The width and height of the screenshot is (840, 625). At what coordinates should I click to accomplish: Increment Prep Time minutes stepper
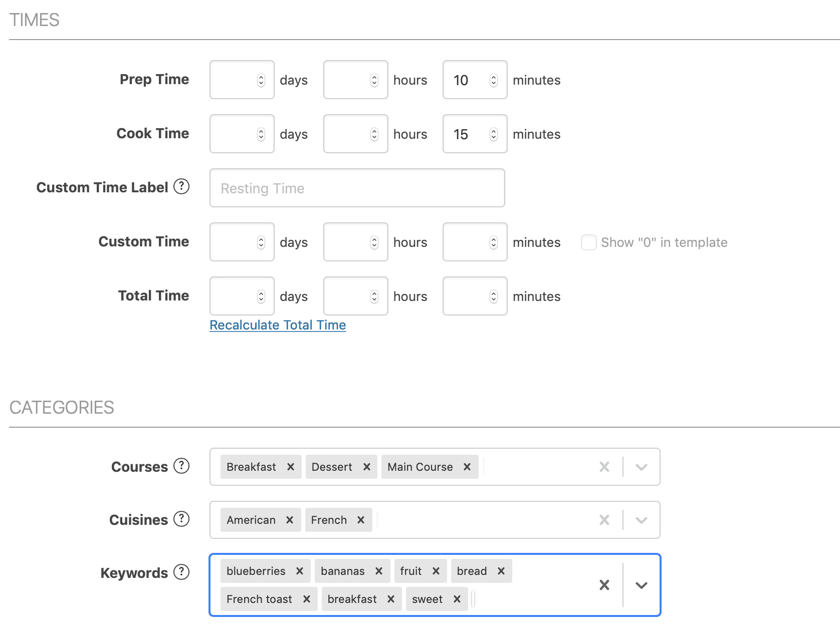(x=494, y=76)
